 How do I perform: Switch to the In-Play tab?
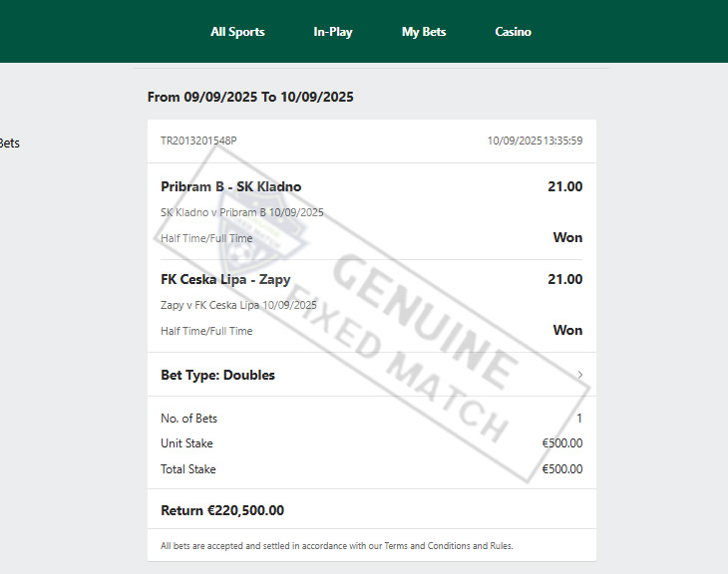pos(333,32)
